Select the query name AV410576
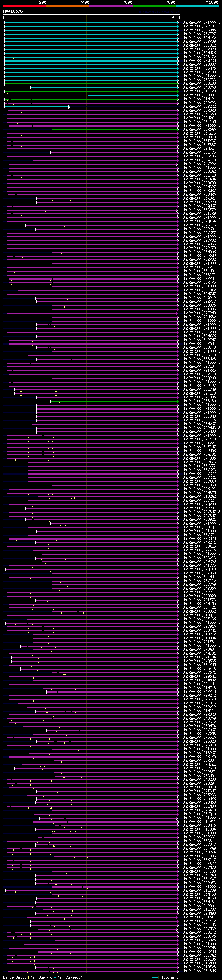 pyautogui.click(x=13, y=11)
